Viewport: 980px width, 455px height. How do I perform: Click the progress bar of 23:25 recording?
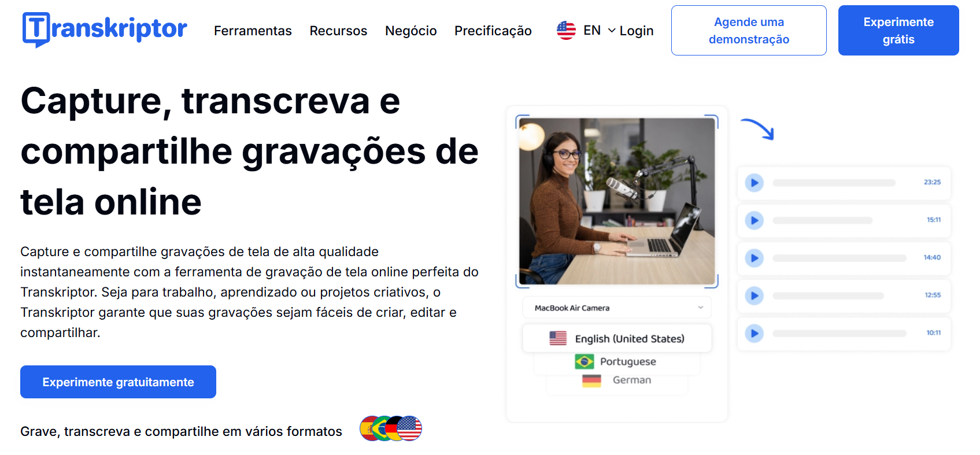click(834, 183)
